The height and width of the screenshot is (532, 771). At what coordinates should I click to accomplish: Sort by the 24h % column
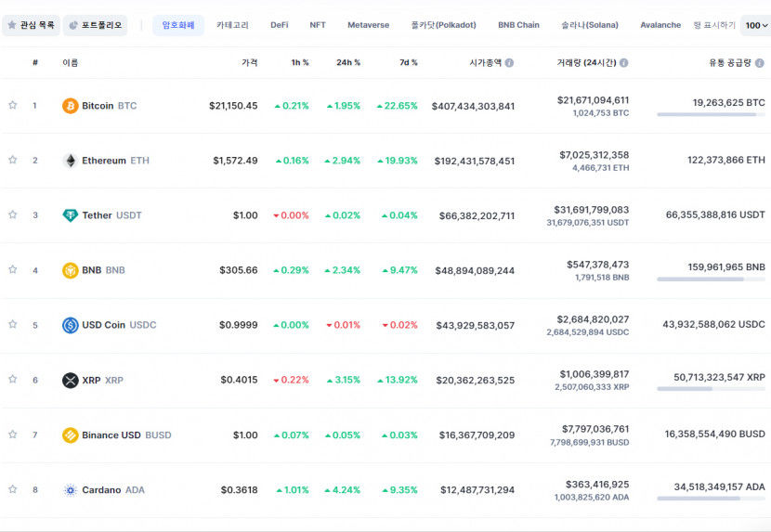[x=348, y=62]
